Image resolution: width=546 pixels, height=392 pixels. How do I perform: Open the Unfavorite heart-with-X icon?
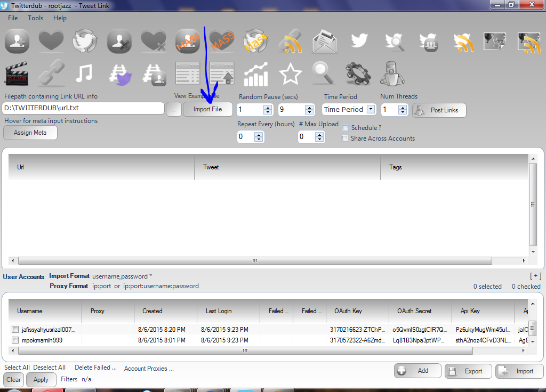click(154, 42)
